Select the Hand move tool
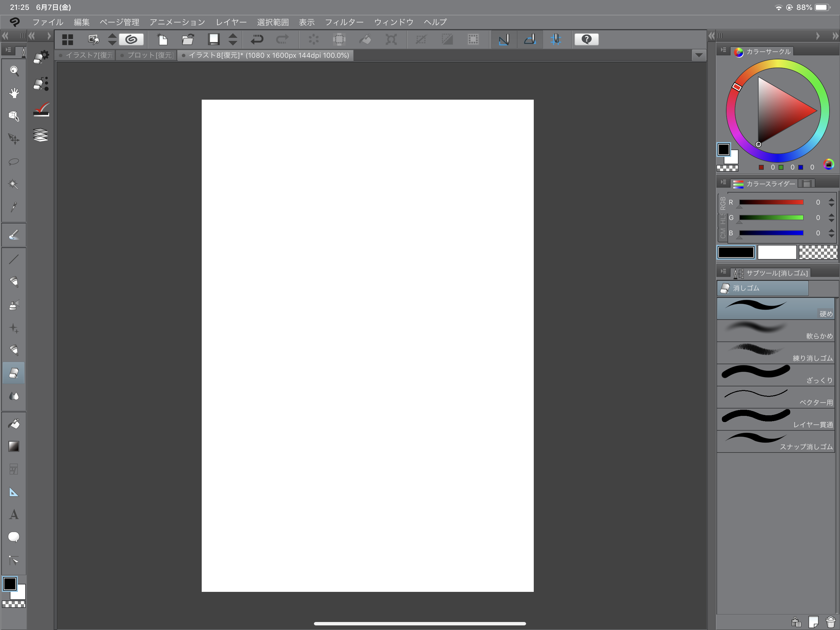Screen dimensions: 840x630 (14, 93)
